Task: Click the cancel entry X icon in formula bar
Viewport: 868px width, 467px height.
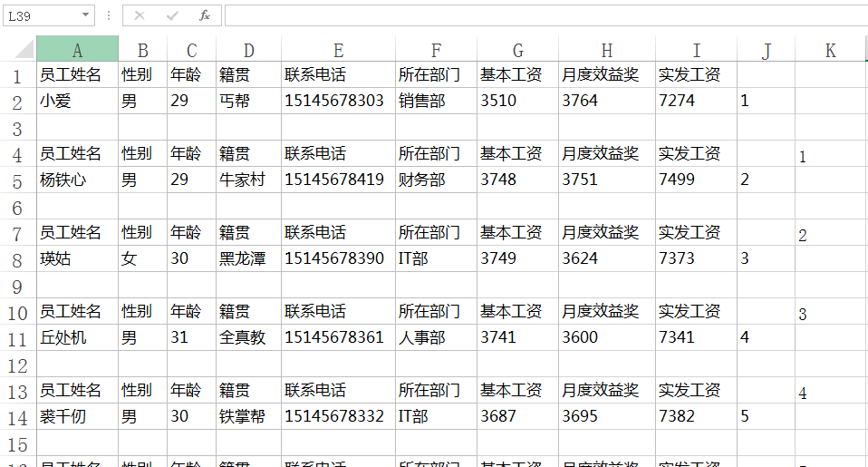Action: [140, 16]
